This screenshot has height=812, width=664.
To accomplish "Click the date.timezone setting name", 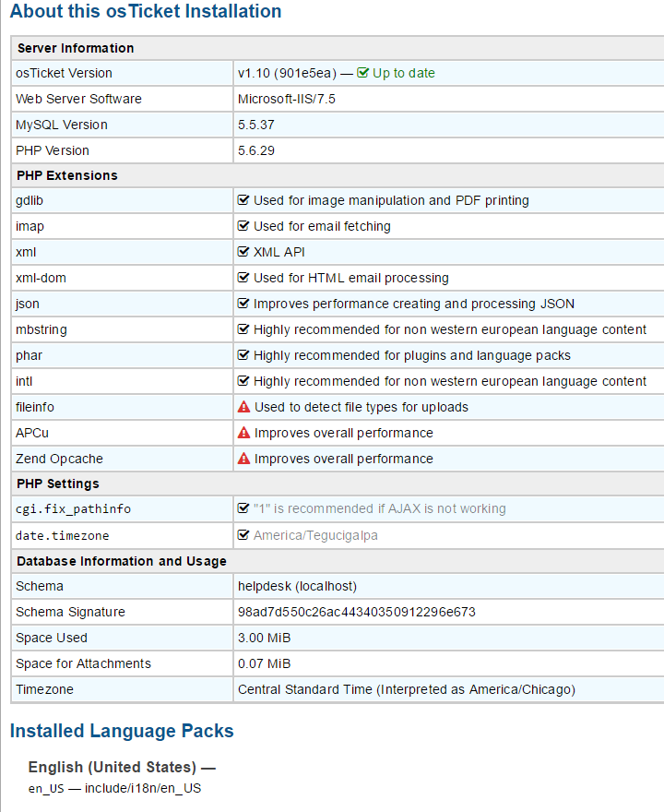I will 62,535.
